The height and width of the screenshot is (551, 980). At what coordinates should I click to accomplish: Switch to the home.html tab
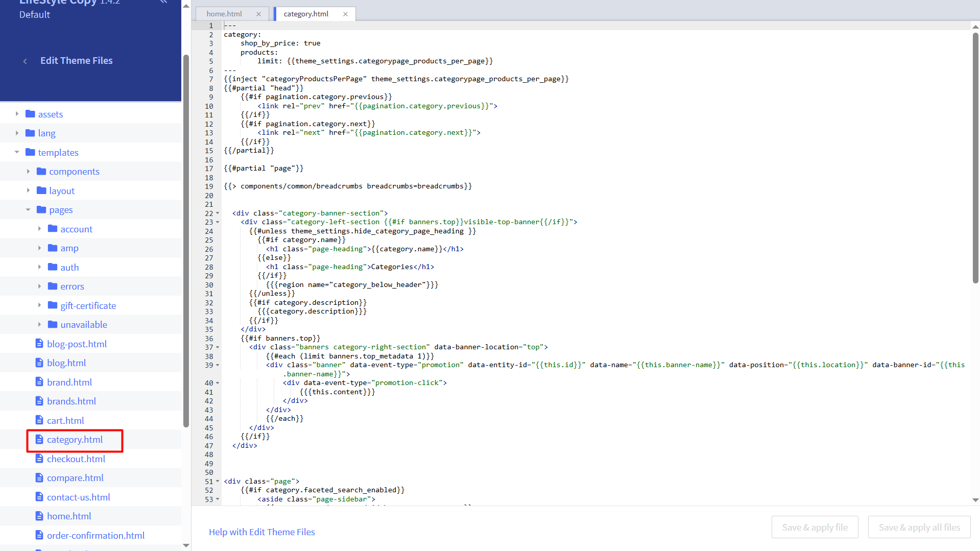pos(224,14)
